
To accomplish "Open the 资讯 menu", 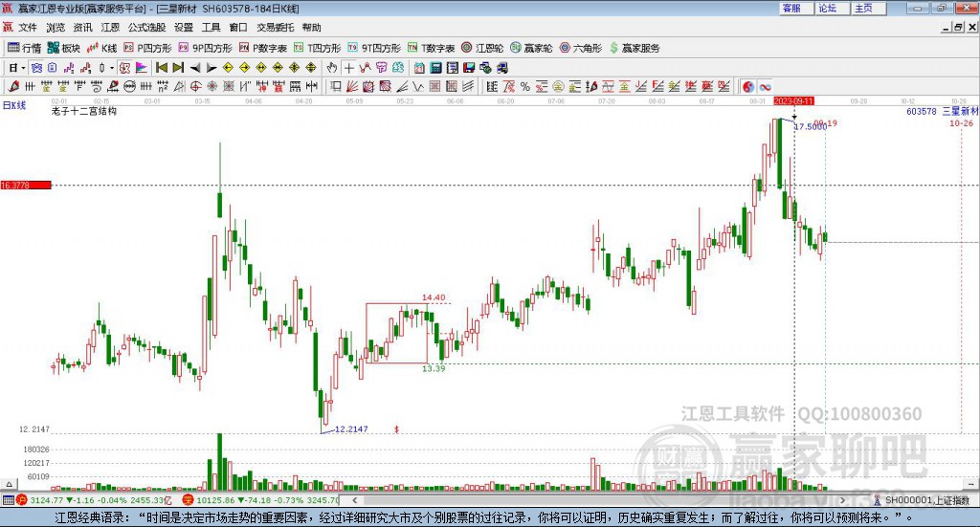I will [82, 28].
